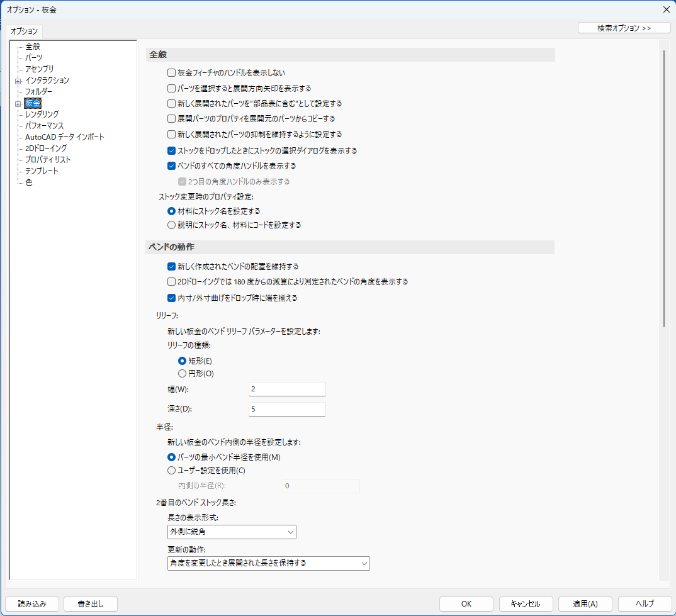The height and width of the screenshot is (616, 676).
Task: Select レンダリング in the options tree
Action: click(x=42, y=115)
